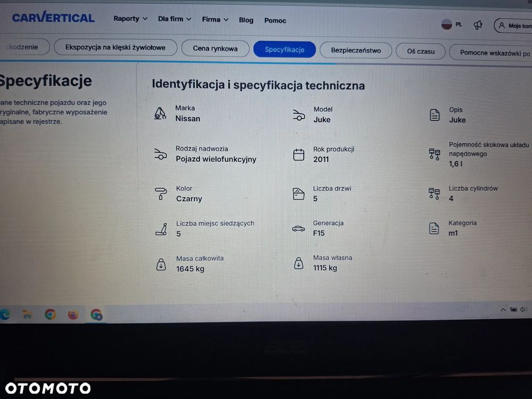The width and height of the screenshot is (532, 399).
Task: Open the Raporty dropdown menu
Action: tap(130, 19)
